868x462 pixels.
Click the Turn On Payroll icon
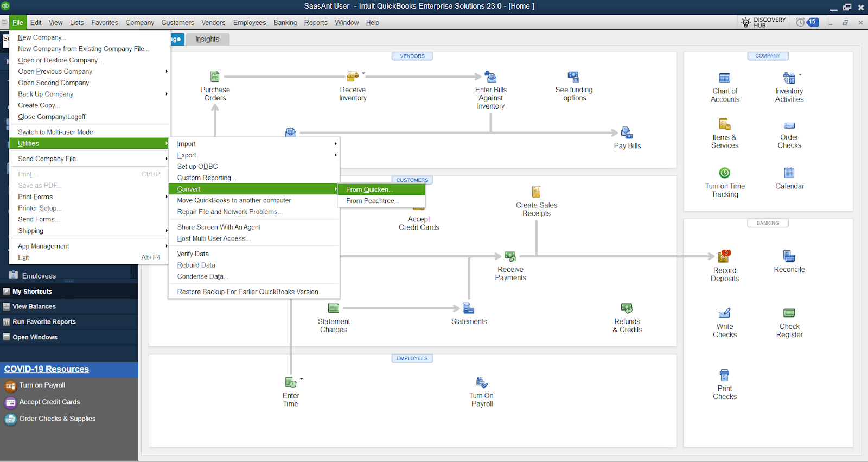(482, 383)
